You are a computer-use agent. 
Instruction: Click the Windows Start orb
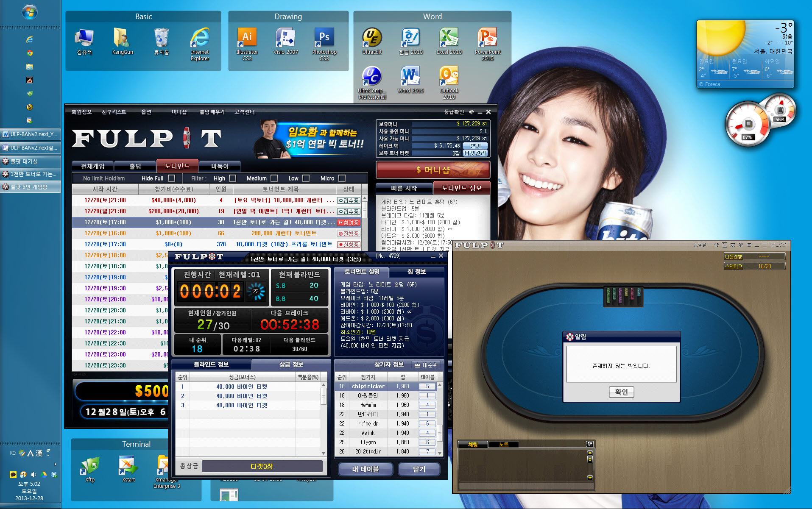(30, 12)
